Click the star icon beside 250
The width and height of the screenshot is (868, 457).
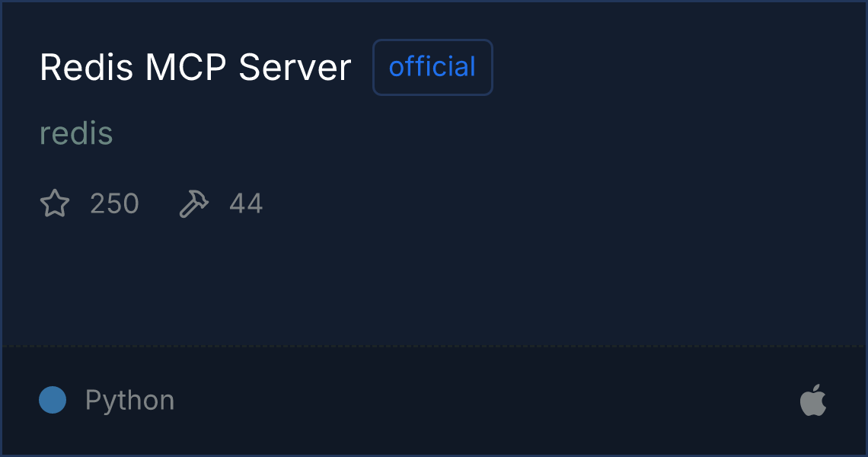[x=55, y=203]
